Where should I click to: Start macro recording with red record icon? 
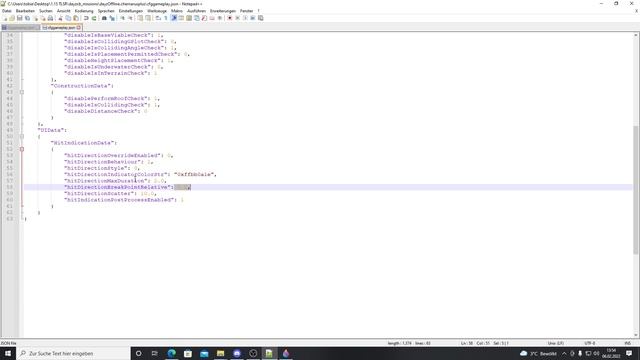[x=229, y=18]
